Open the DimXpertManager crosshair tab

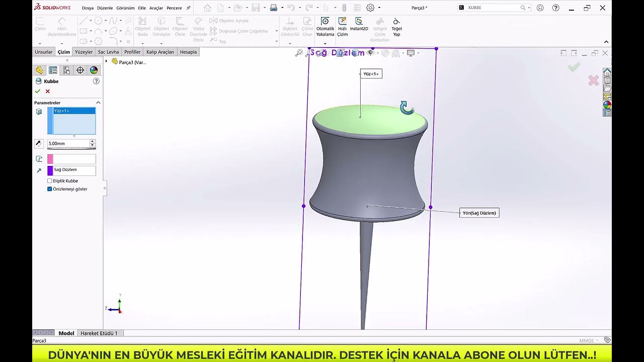coord(80,70)
